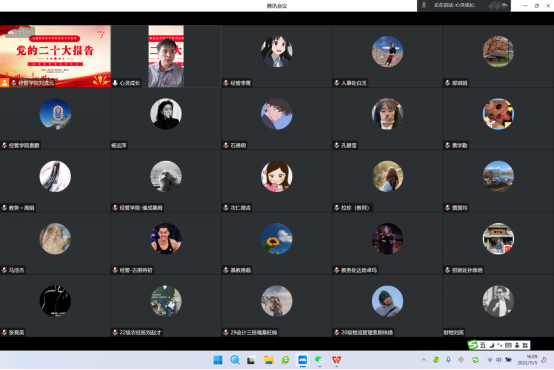Image resolution: width=554 pixels, height=370 pixels.
Task: Toggle the system volume icon in tray
Action: pos(499,360)
